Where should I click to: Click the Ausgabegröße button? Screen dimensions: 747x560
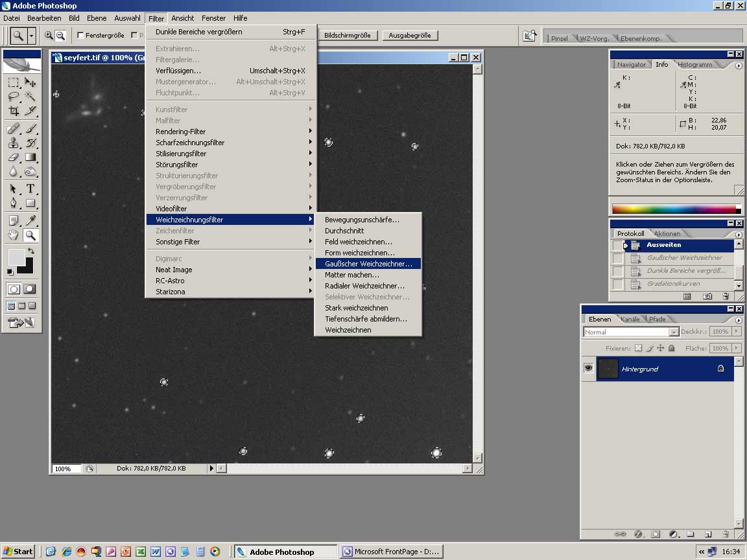[x=410, y=35]
